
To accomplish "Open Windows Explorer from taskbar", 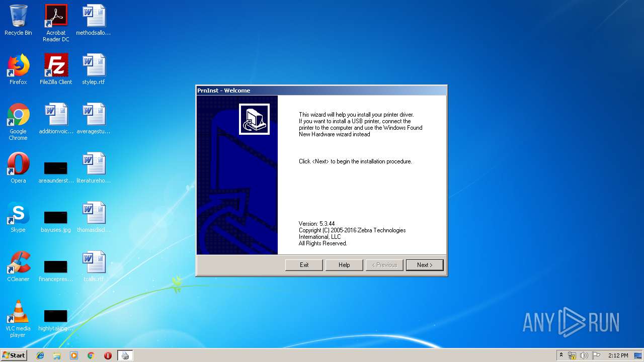I will click(x=57, y=355).
